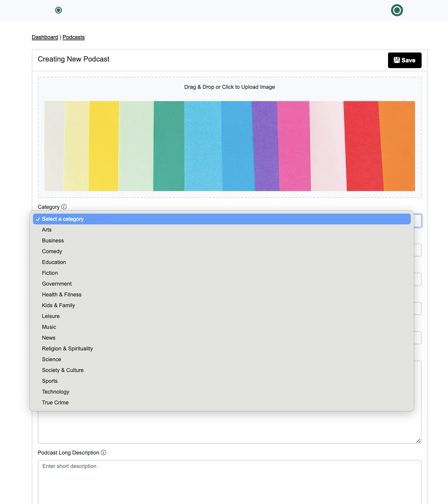Pick Technology from the category list
The image size is (448, 504).
(222, 392)
